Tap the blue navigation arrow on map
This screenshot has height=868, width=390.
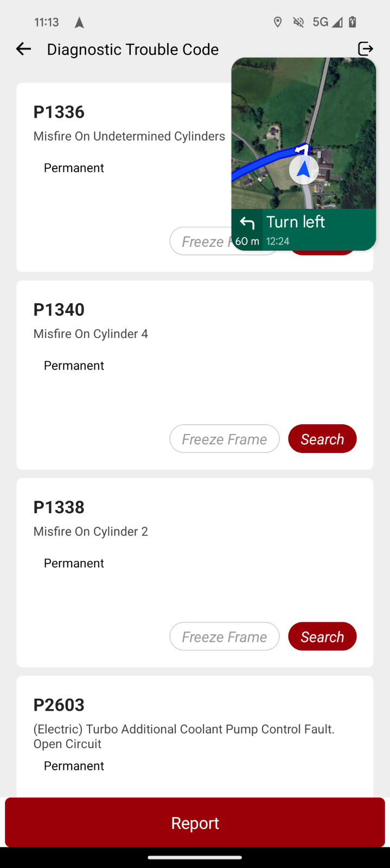304,169
